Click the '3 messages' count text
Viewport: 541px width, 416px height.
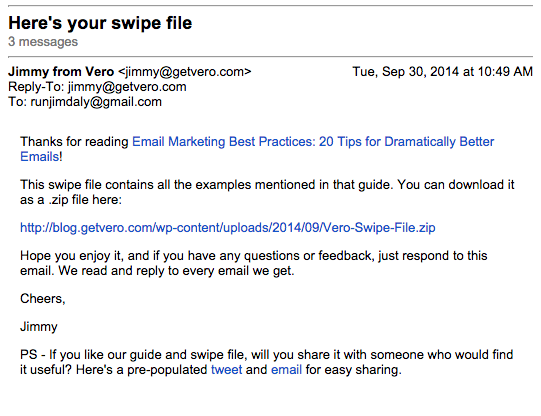click(x=43, y=42)
